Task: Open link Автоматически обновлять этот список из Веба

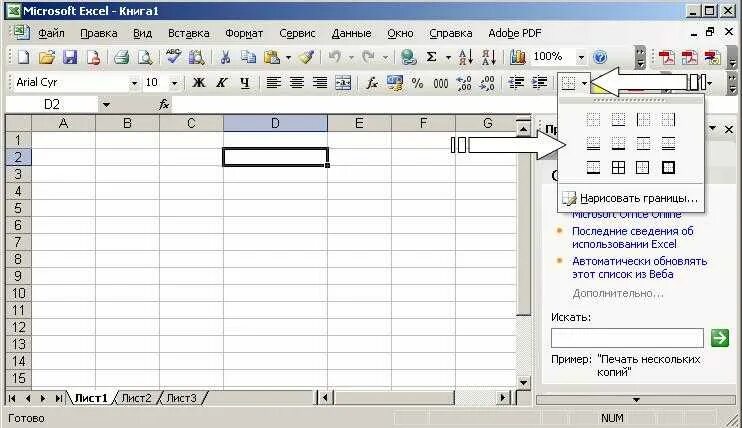Action: click(639, 268)
